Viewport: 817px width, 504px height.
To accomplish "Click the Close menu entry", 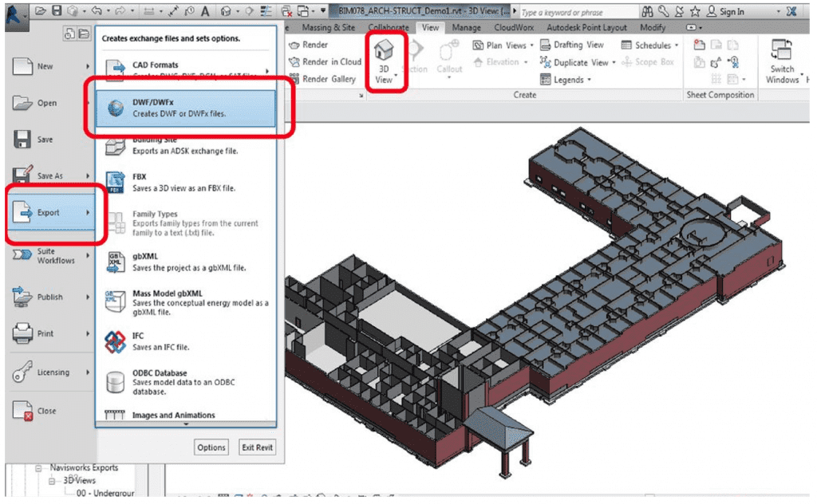I will (50, 411).
